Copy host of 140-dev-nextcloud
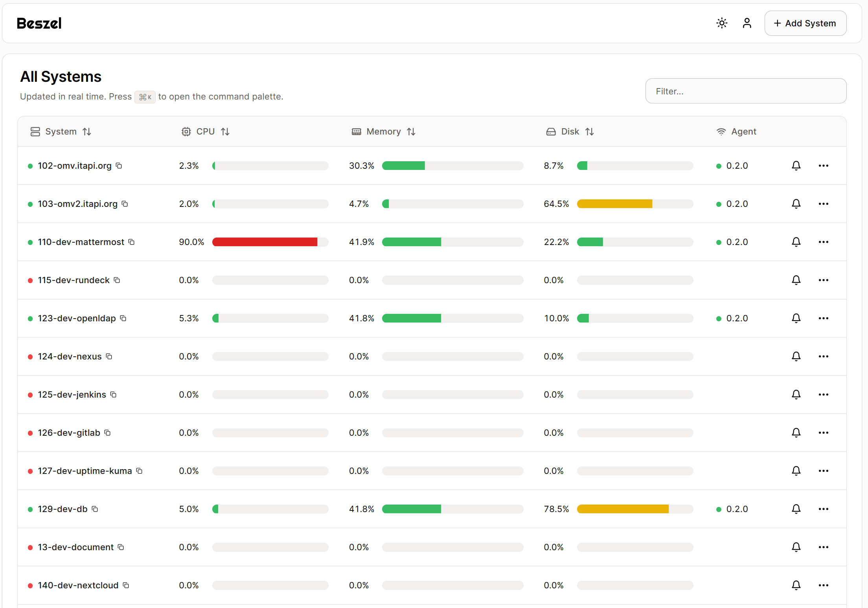The height and width of the screenshot is (608, 868). click(x=126, y=585)
